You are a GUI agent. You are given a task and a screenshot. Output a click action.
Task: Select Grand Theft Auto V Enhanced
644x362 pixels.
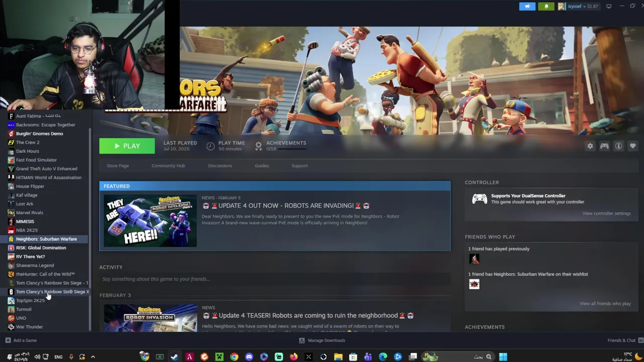46,169
